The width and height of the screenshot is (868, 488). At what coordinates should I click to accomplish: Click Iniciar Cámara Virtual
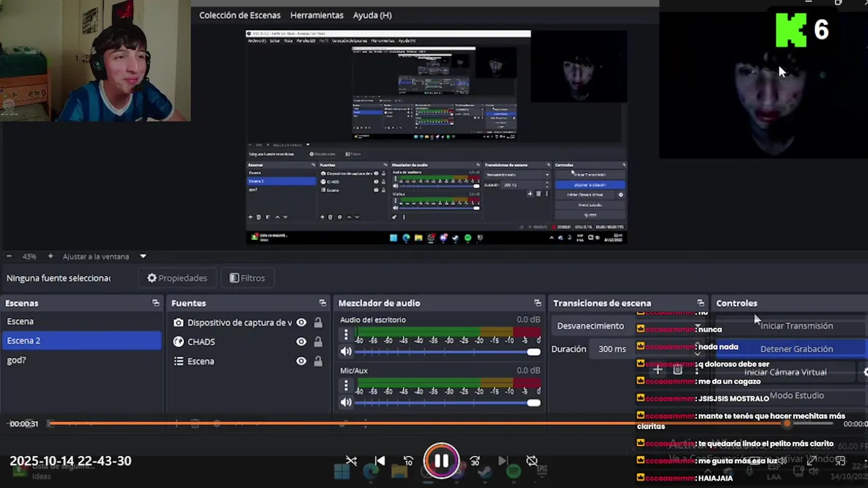coord(785,372)
